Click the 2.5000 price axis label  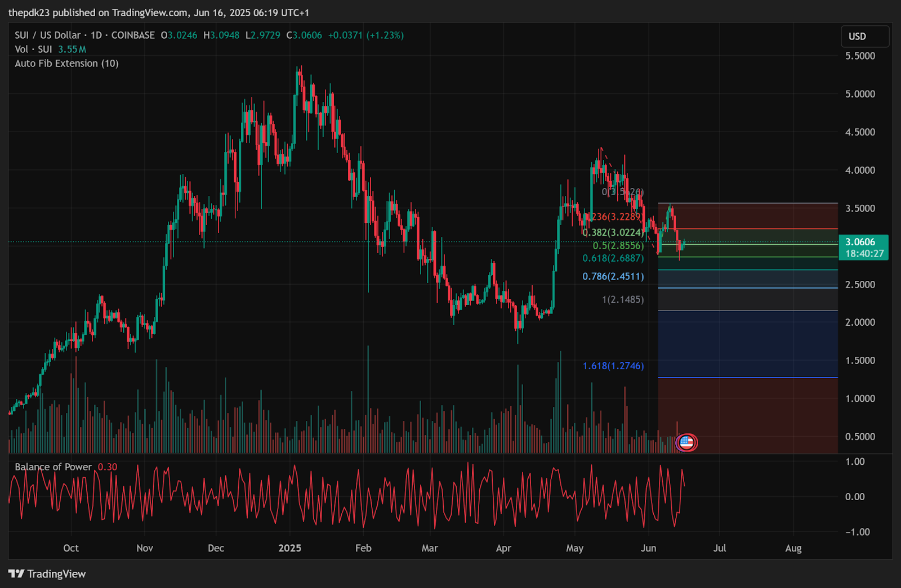pos(860,284)
